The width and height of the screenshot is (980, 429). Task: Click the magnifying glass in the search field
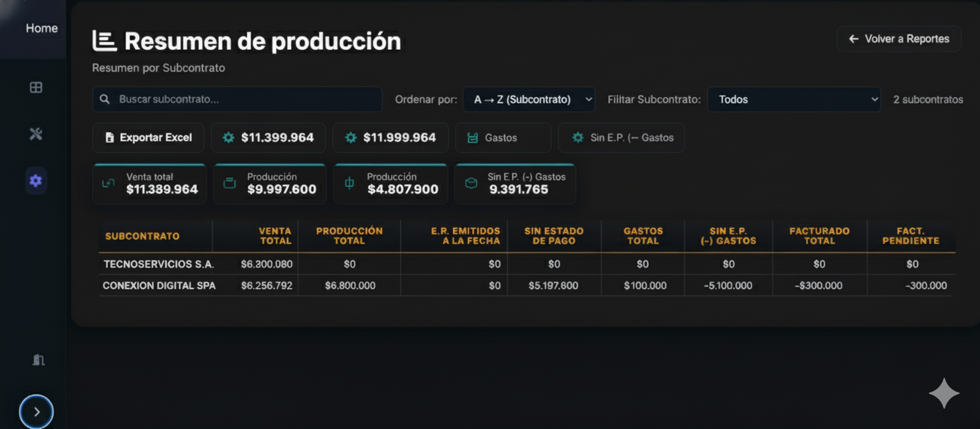(105, 99)
